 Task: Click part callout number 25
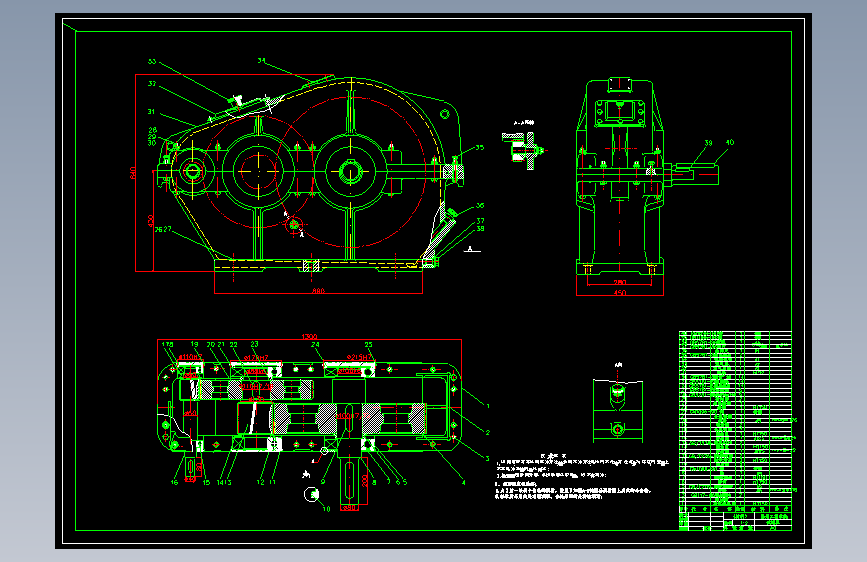(x=368, y=344)
